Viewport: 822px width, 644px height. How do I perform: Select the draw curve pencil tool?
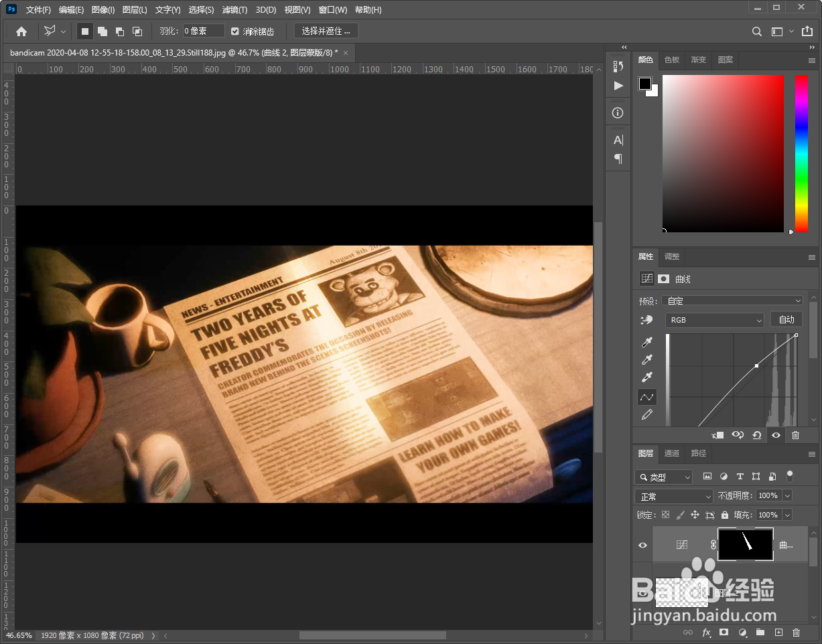point(647,415)
